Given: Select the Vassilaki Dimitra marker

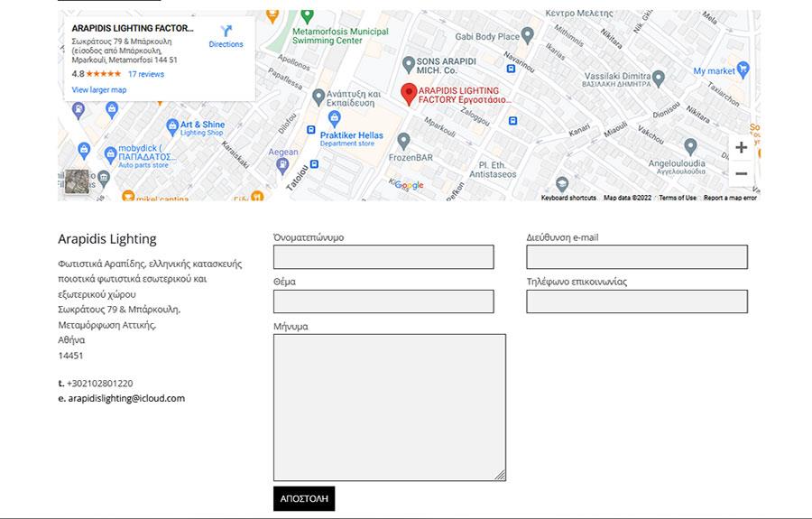Looking at the screenshot, I should coord(659,79).
